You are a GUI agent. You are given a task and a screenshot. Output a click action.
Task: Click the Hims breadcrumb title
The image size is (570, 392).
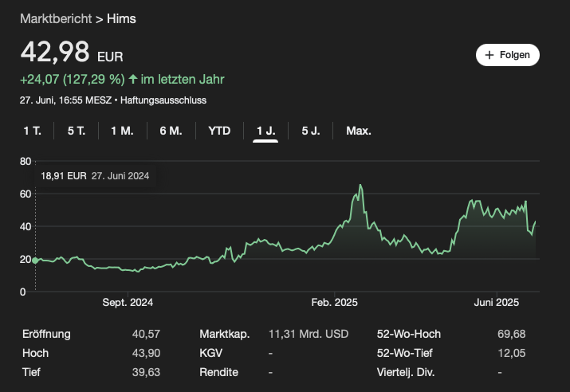click(x=121, y=19)
